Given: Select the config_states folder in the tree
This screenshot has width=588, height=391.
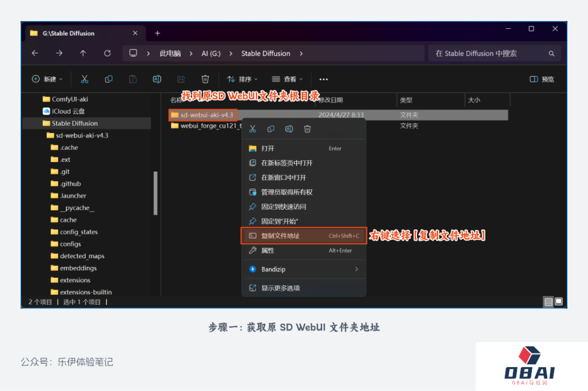Looking at the screenshot, I should pyautogui.click(x=74, y=232).
